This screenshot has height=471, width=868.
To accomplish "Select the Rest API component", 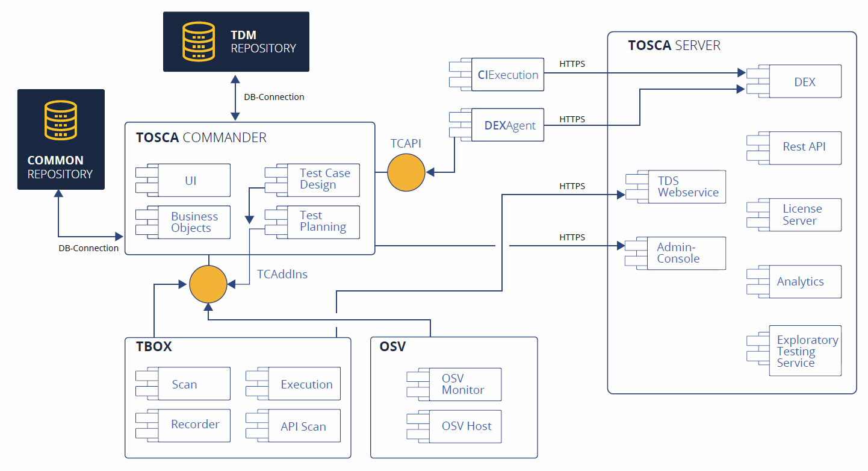I will pos(794,148).
